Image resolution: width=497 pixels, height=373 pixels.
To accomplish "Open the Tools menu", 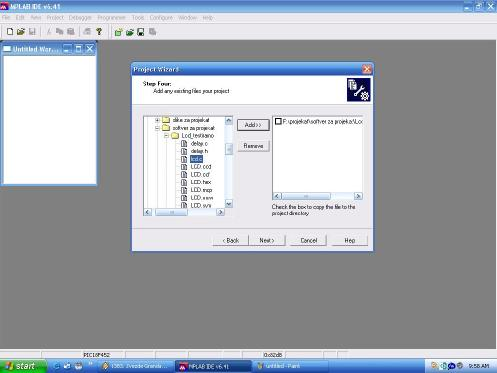I will tap(138, 18).
